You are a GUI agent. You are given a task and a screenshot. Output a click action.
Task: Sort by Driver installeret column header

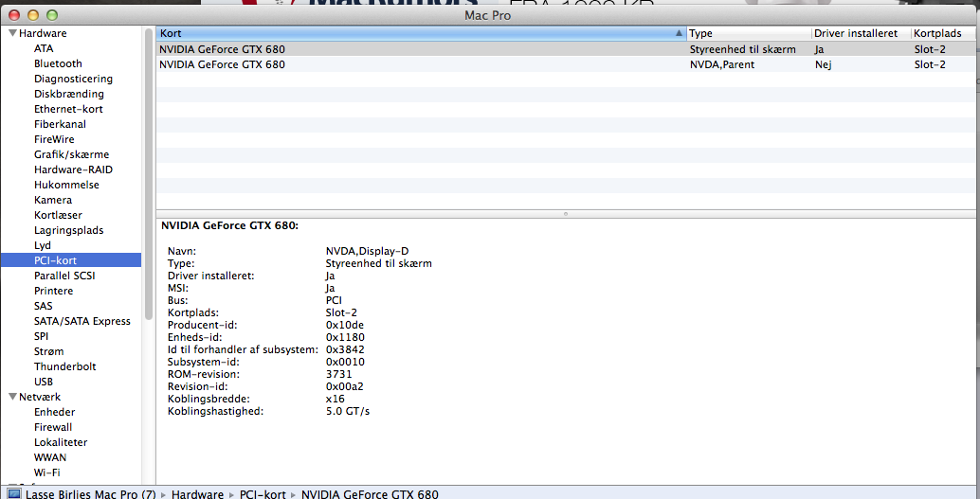point(861,33)
